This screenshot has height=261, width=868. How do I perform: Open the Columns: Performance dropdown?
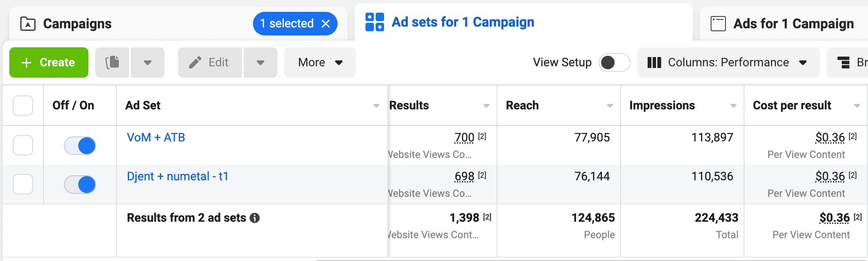[728, 63]
